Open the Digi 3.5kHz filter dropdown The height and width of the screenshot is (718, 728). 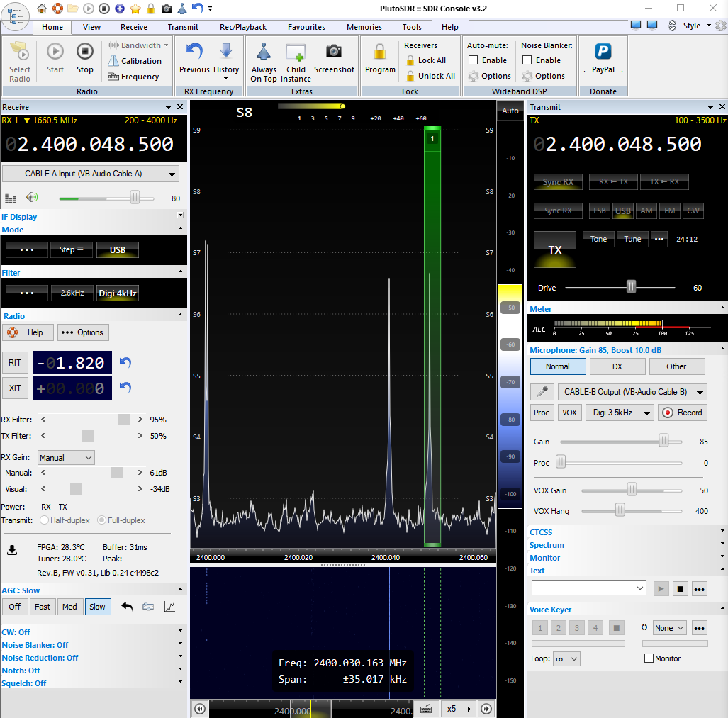click(x=619, y=413)
